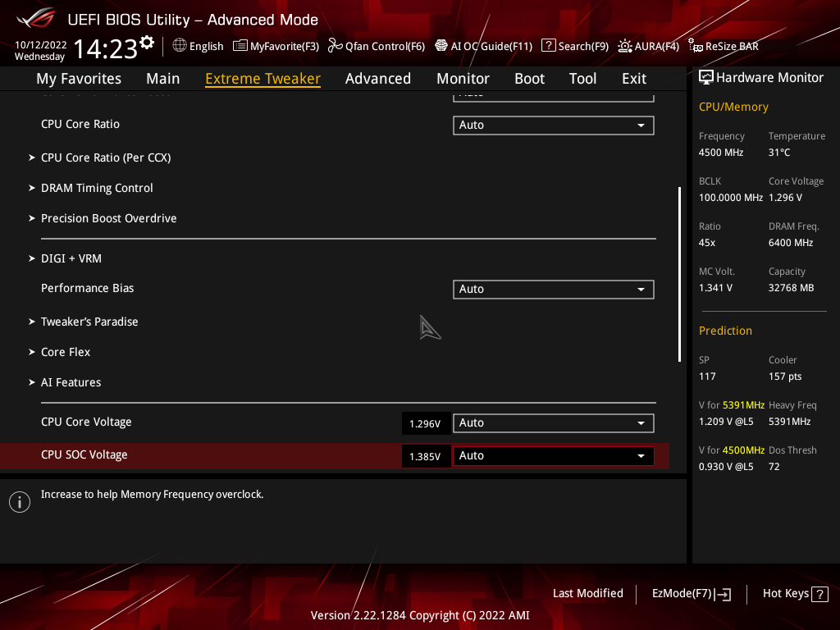Select the CPU SOC Voltage row label

point(84,454)
